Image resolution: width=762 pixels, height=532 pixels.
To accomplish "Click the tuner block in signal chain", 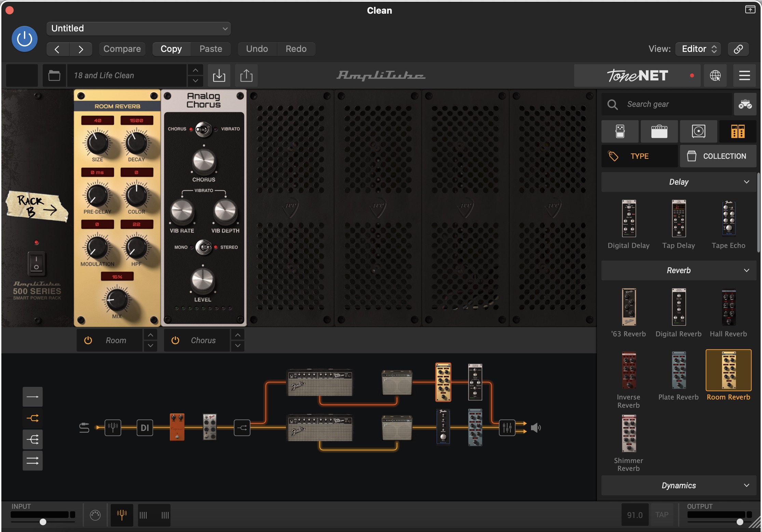I will tap(113, 428).
